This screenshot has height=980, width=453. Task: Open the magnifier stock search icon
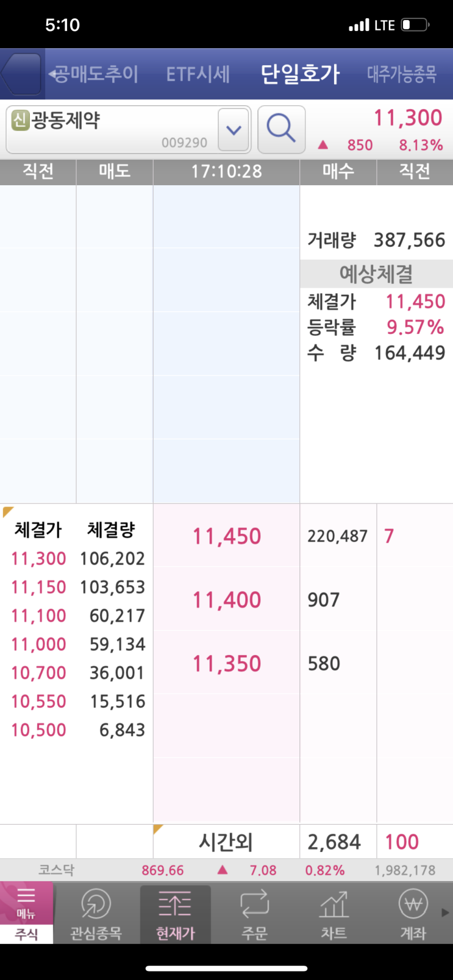click(x=281, y=129)
